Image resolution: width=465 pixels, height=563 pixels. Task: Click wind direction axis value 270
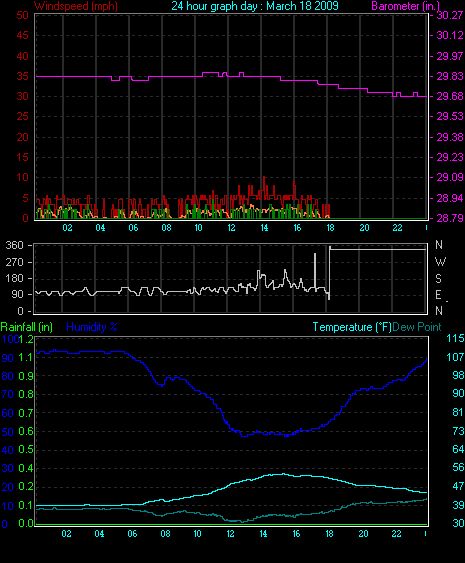click(x=14, y=262)
